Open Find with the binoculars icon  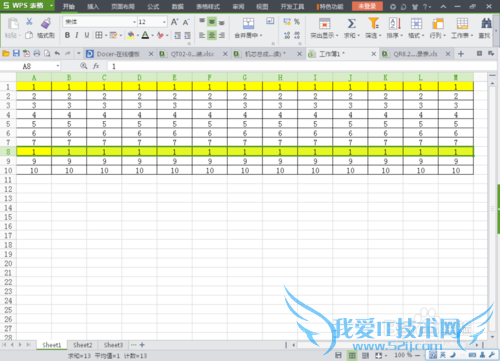pyautogui.click(x=486, y=23)
